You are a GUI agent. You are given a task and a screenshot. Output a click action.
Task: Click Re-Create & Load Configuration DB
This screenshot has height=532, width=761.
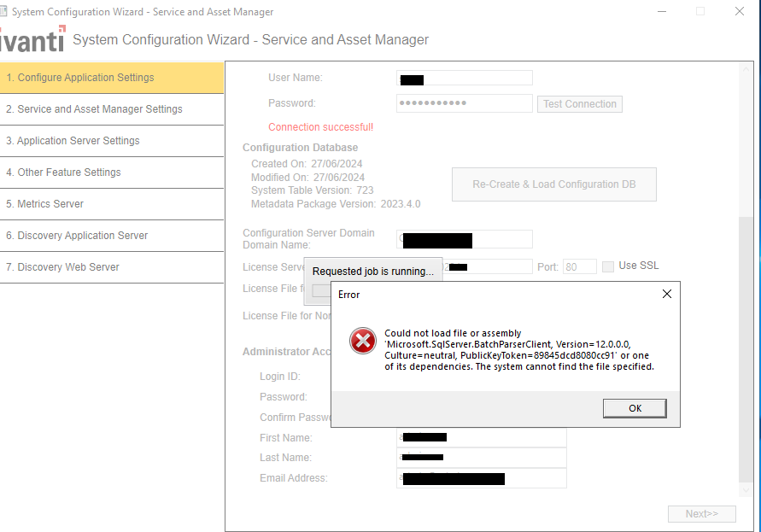[553, 184]
